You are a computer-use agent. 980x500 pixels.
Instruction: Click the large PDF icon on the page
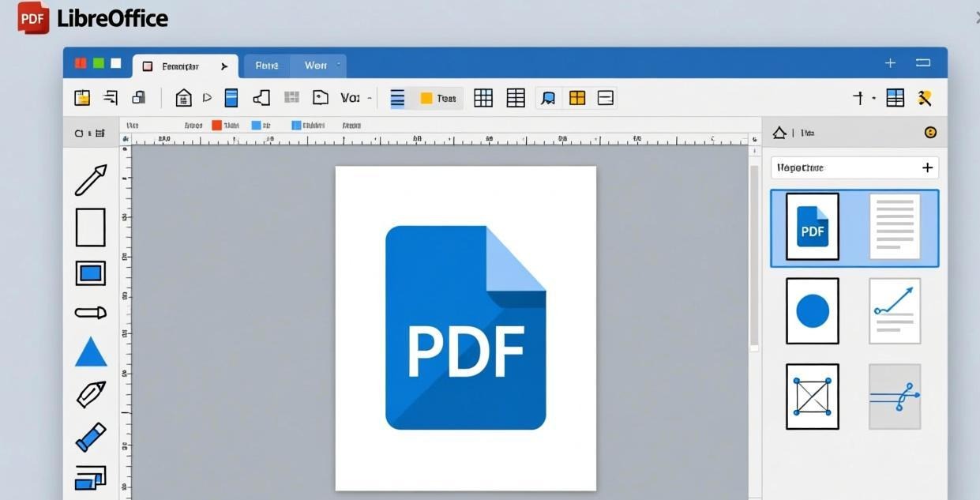coord(466,328)
